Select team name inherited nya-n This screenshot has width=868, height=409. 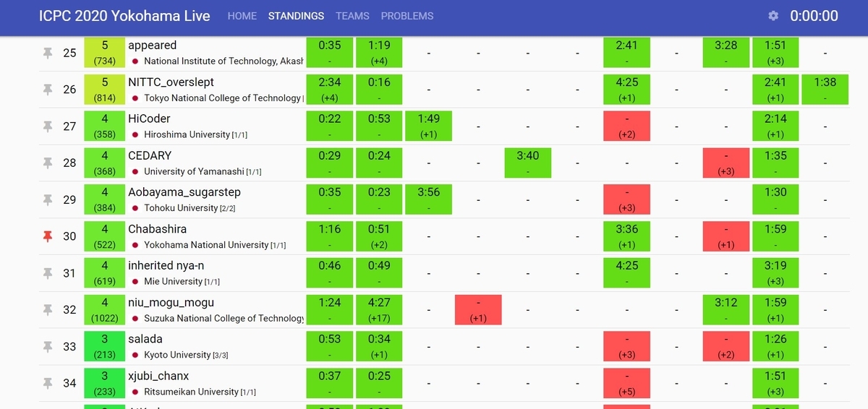click(166, 266)
